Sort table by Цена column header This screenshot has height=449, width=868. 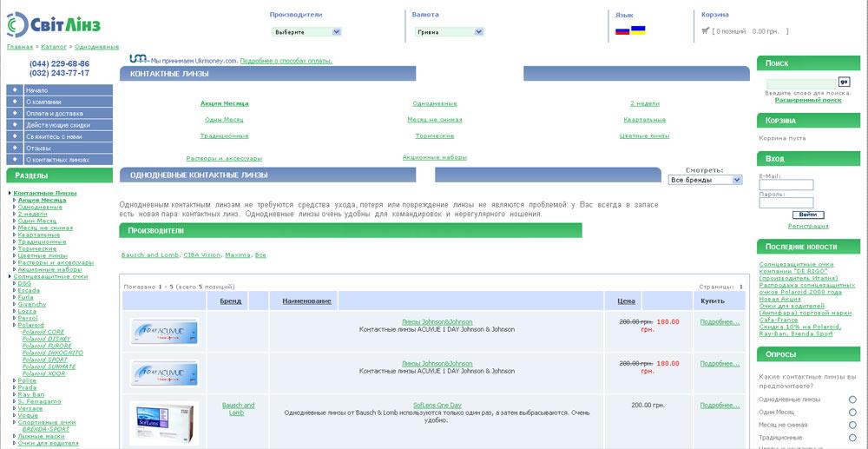tap(626, 301)
